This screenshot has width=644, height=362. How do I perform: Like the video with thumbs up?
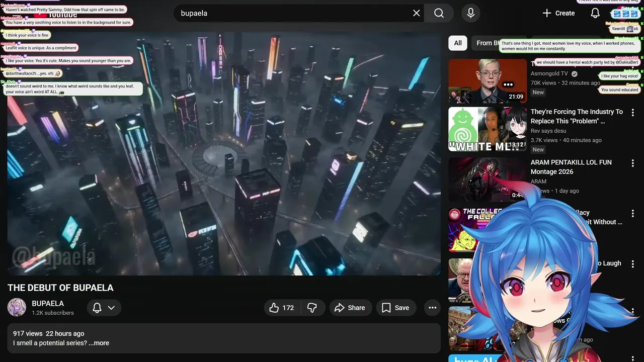pos(282,308)
